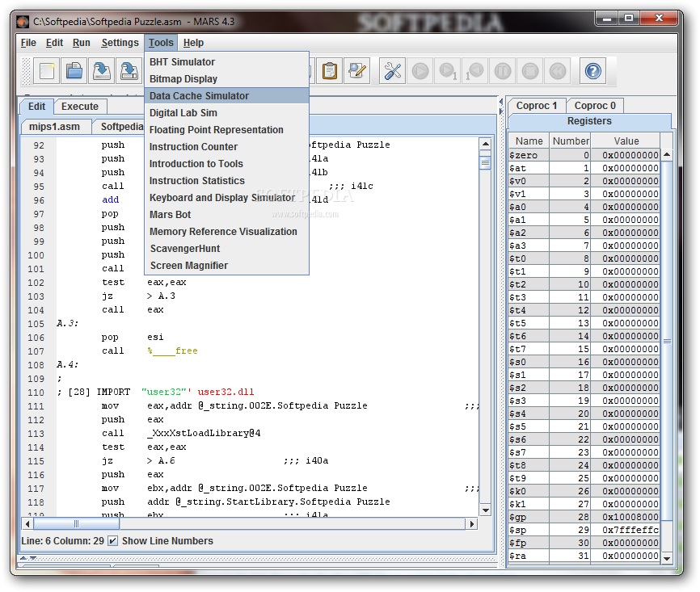Click the _XxxXstLoadLibrary@4 text on line 113
This screenshot has width=700, height=592.
click(204, 433)
